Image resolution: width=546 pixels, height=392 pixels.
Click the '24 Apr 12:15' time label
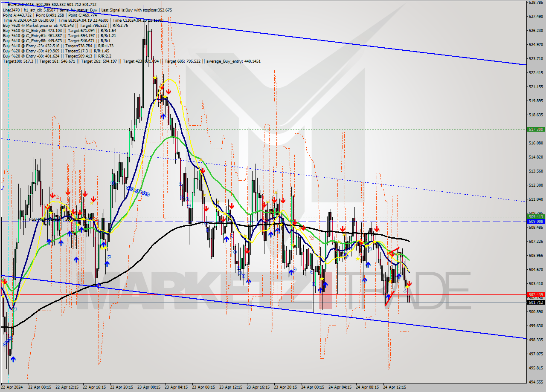pos(395,387)
